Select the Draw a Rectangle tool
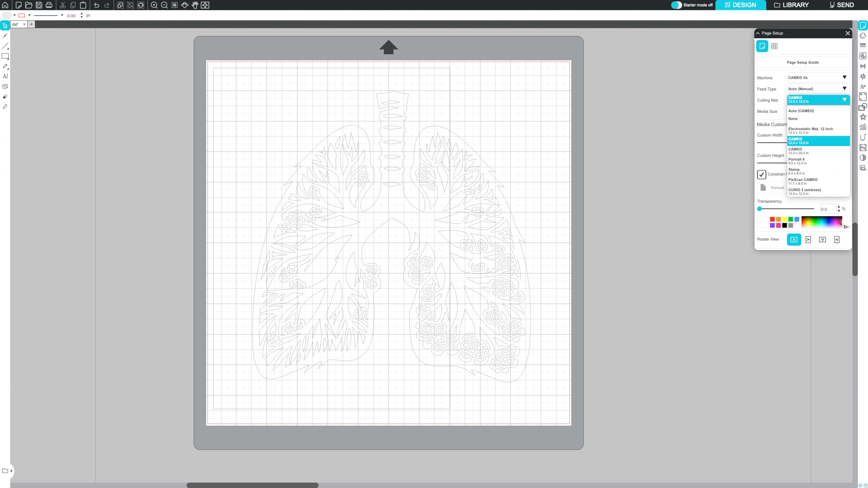This screenshot has width=868, height=488. coord(5,56)
